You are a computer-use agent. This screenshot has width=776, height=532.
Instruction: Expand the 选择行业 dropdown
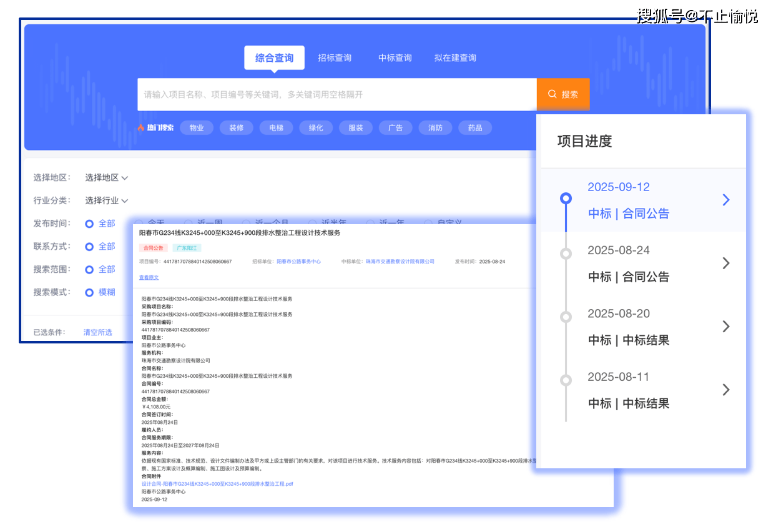[x=106, y=201]
